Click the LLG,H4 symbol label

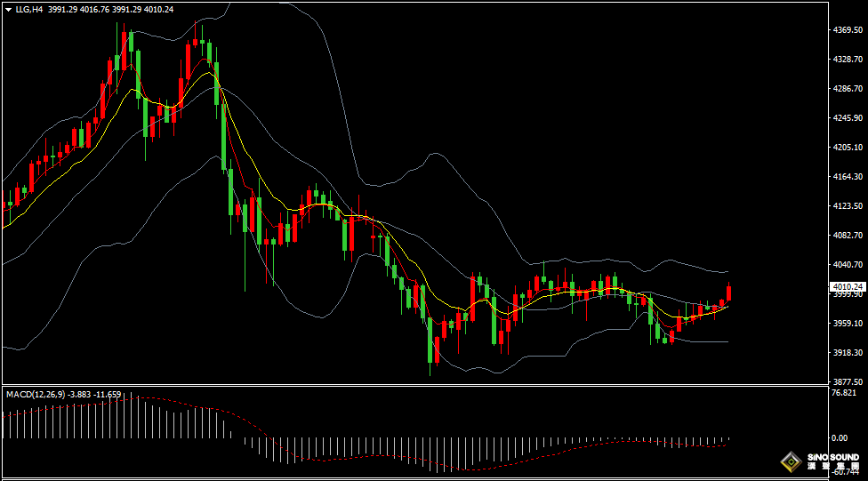click(29, 9)
